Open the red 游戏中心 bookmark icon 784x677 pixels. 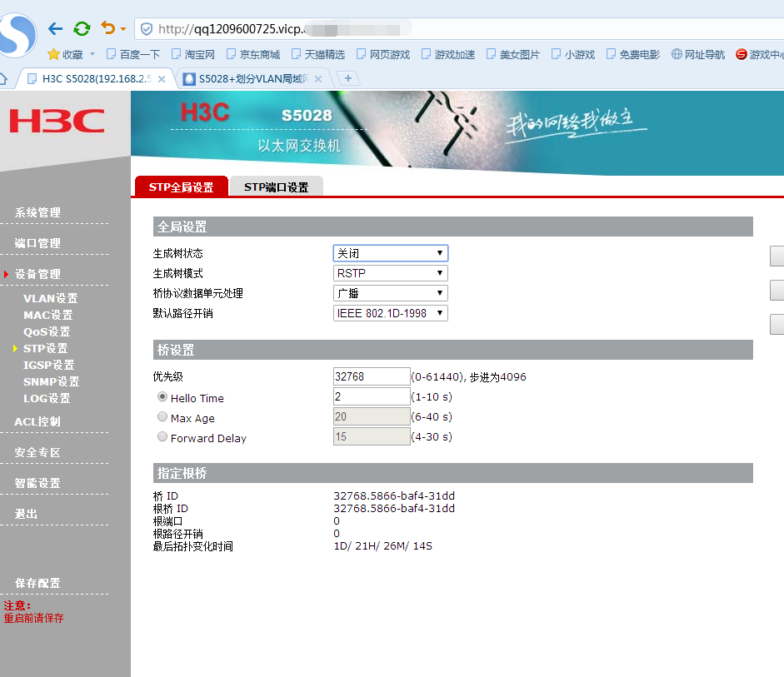[741, 54]
